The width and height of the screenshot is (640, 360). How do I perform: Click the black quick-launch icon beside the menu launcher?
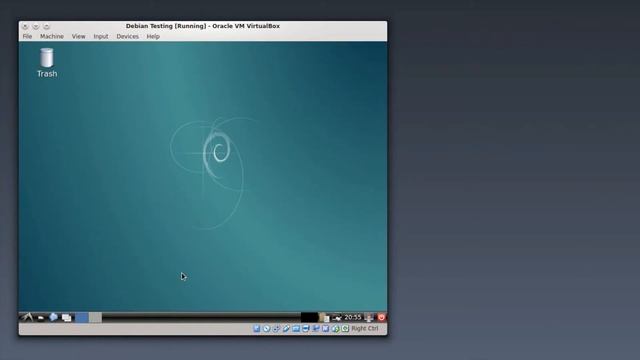coord(41,318)
